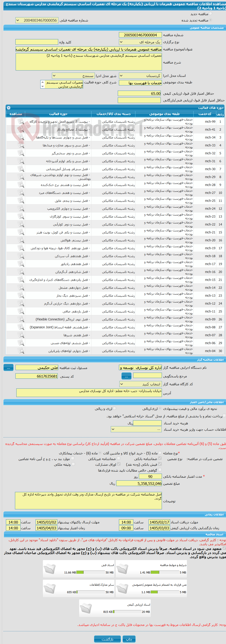226x644 pixels.
Task: Choose ارزی و ریالی estimate option
Action: (115, 409)
